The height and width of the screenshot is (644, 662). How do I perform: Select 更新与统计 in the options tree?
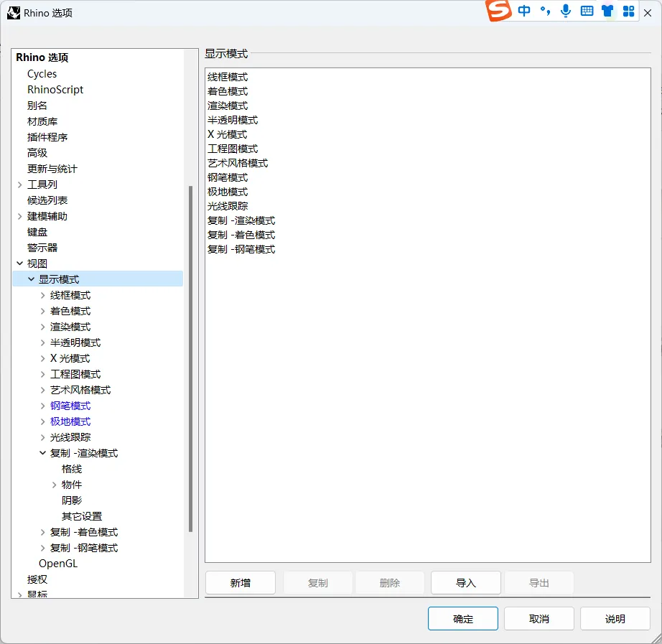click(52, 169)
